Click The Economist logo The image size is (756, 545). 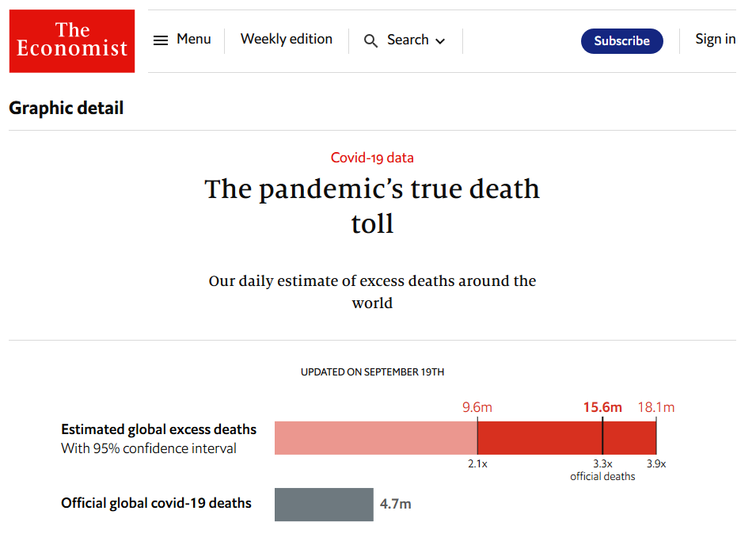click(x=72, y=41)
